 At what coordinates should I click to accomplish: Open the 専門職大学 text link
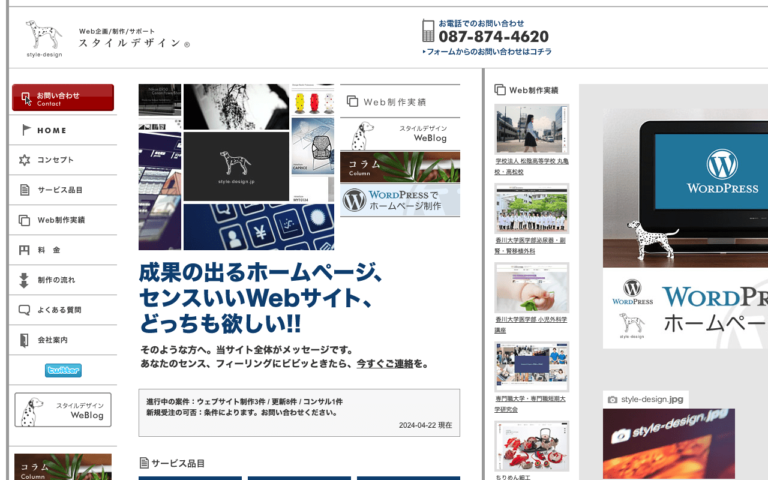530,404
